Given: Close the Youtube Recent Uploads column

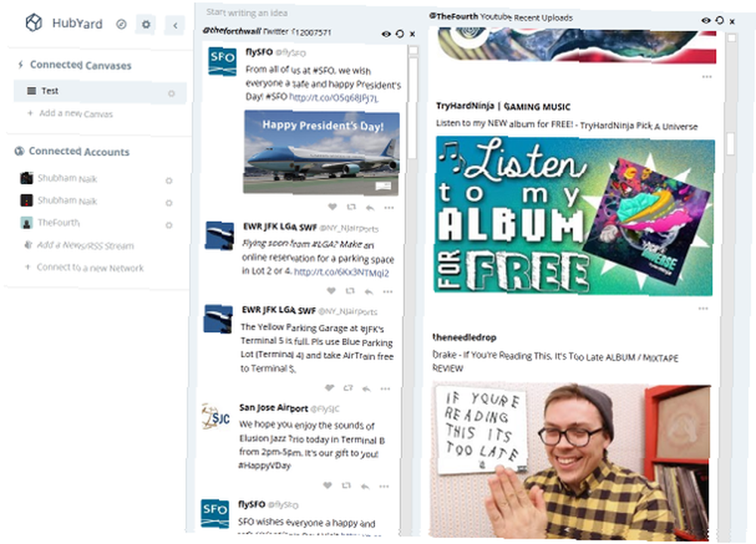Looking at the screenshot, I should point(732,21).
